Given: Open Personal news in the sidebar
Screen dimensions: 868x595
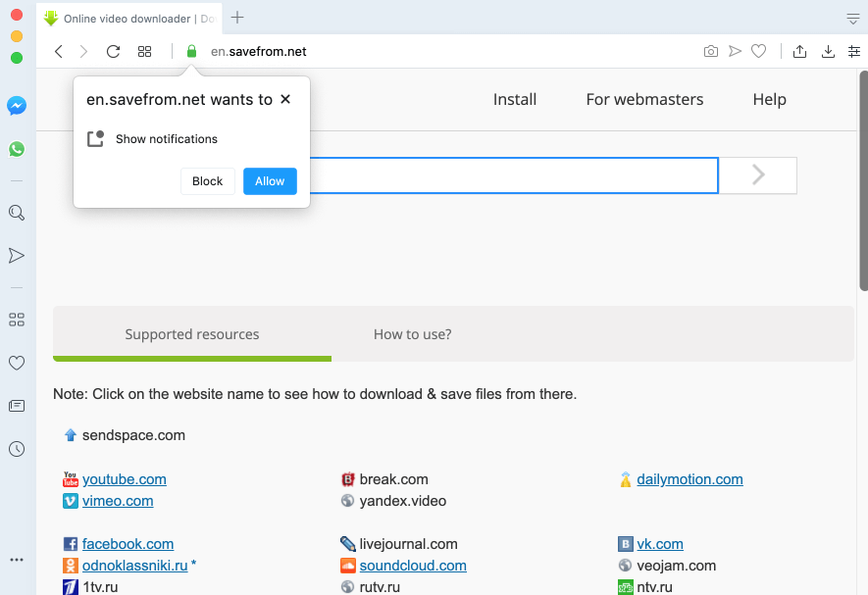Looking at the screenshot, I should point(17,406).
